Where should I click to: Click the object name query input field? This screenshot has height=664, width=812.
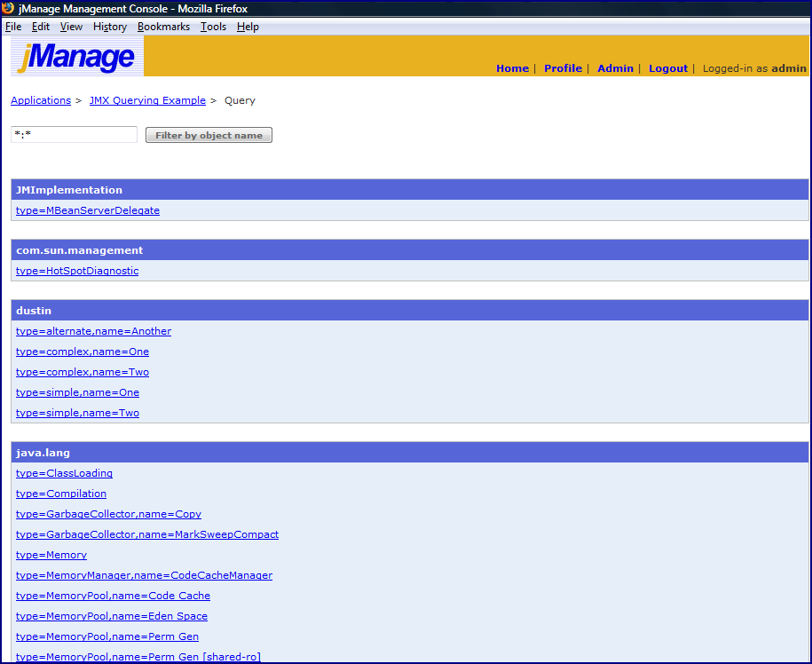point(73,133)
